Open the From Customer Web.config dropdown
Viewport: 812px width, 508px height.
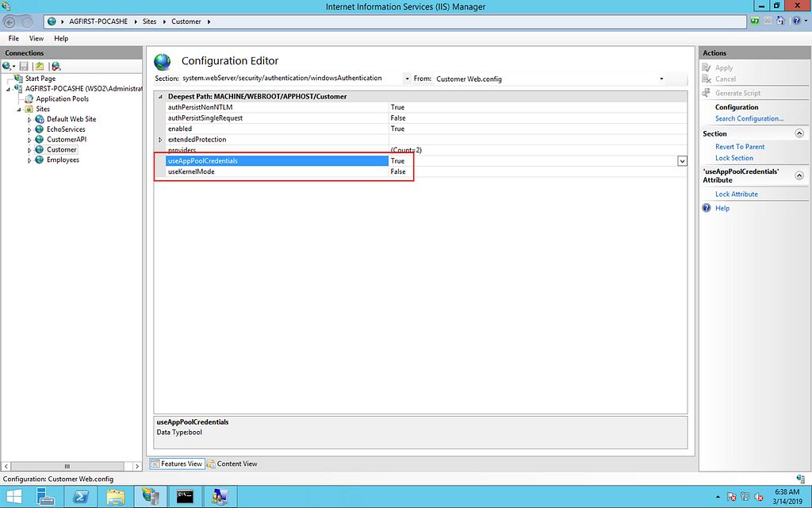point(661,79)
